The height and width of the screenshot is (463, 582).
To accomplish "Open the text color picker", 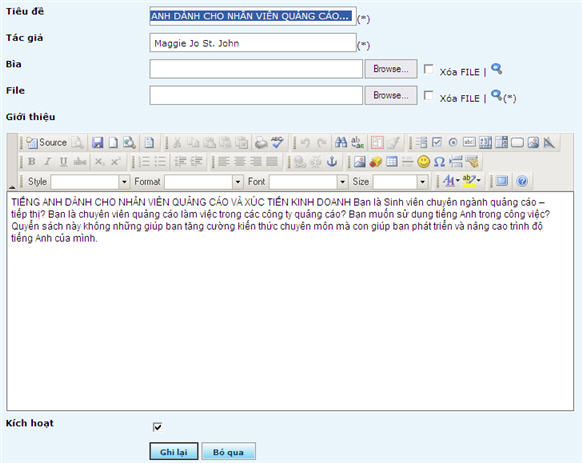I will (x=451, y=181).
